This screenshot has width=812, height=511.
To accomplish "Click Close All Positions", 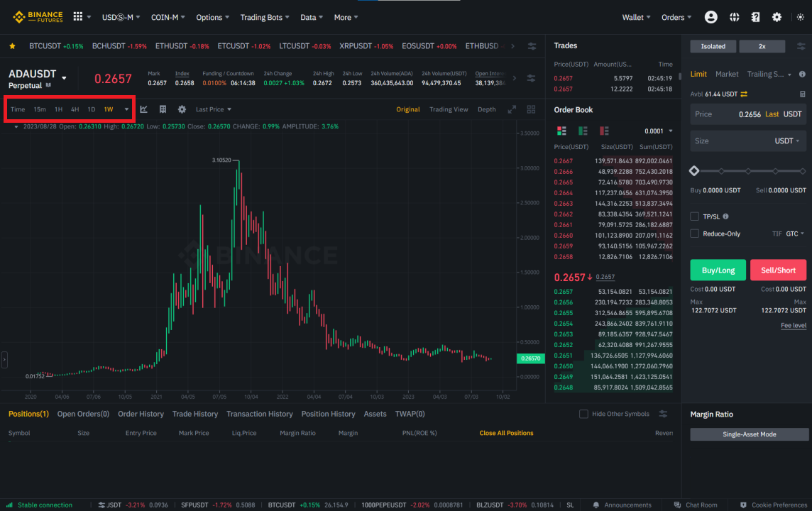I will pos(506,433).
